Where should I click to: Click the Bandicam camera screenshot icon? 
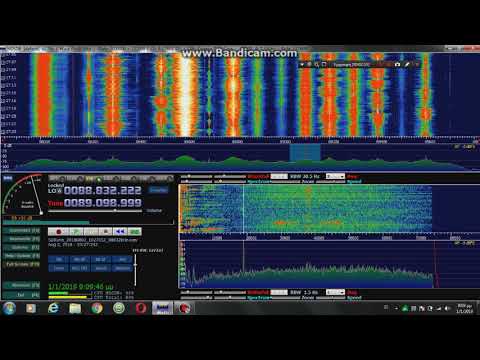tap(397, 64)
